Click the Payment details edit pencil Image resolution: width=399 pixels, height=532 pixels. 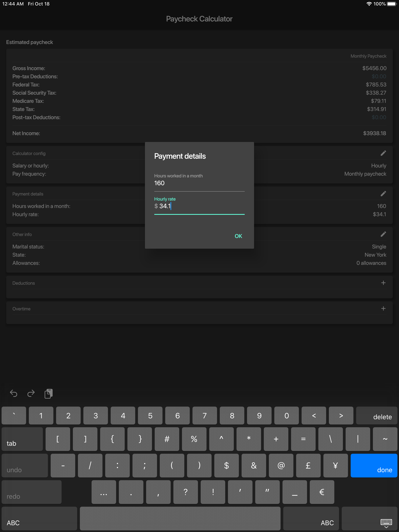[x=383, y=194]
